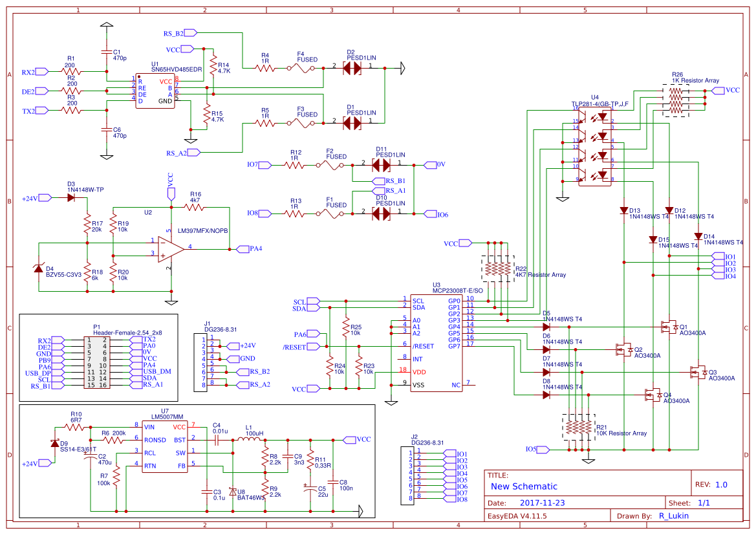Select the inductor L1 100uH symbol

(x=249, y=439)
